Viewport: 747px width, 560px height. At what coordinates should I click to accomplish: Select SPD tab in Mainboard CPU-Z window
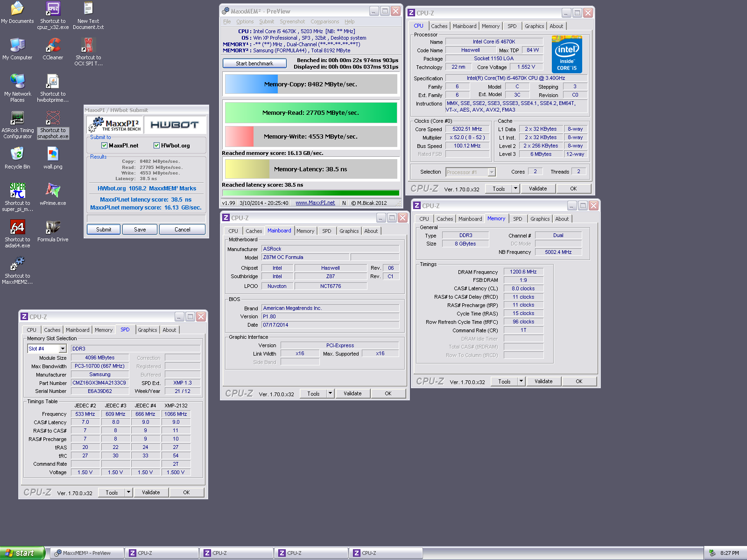pos(327,231)
